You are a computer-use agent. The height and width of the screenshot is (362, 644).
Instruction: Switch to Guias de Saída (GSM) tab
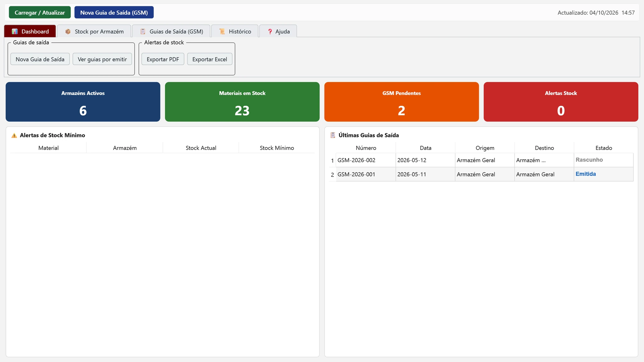[x=171, y=31]
